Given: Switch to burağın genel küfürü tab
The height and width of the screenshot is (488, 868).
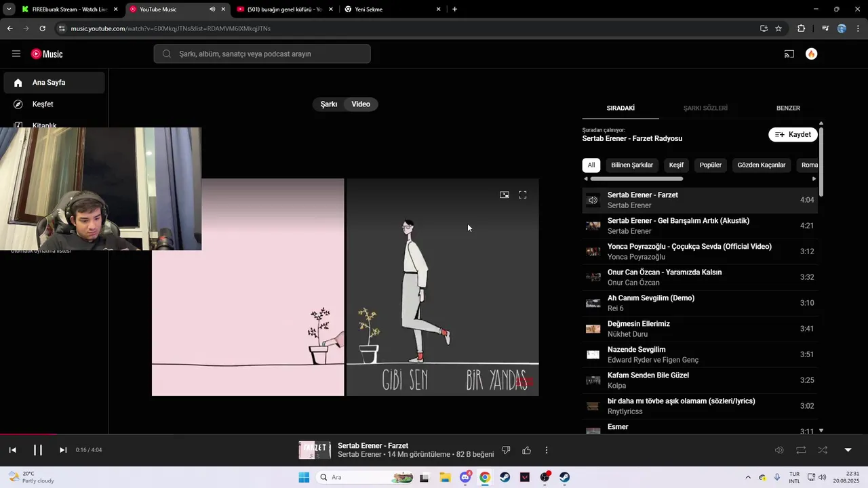Looking at the screenshot, I should 283,9.
